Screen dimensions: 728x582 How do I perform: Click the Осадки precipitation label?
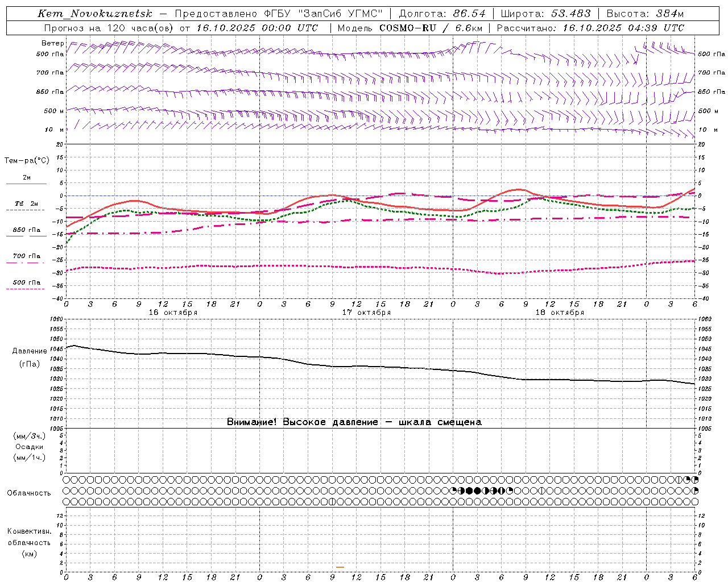[x=30, y=447]
